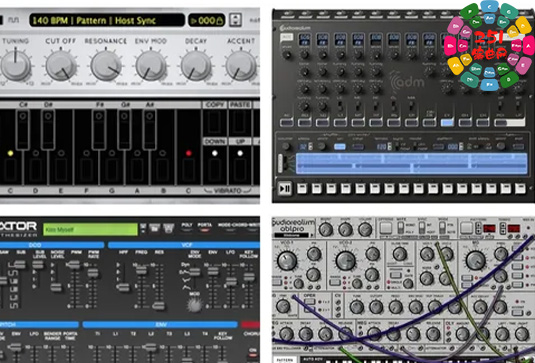This screenshot has width=535, height=363.
Task: Click the play/pause button on the ADM drum machine
Action: point(285,188)
